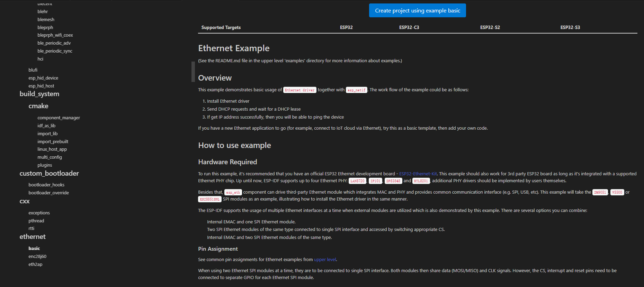
Task: Click the LAN8720 code tag
Action: click(357, 181)
